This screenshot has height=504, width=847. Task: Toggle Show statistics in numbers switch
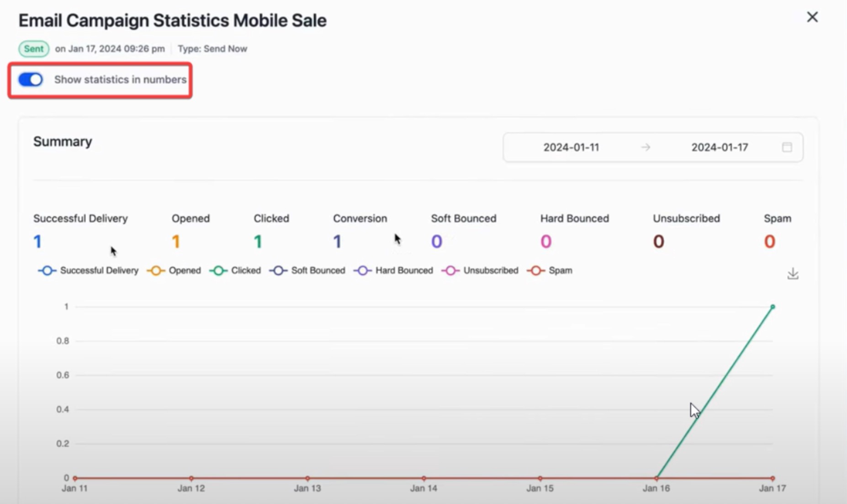(x=31, y=80)
